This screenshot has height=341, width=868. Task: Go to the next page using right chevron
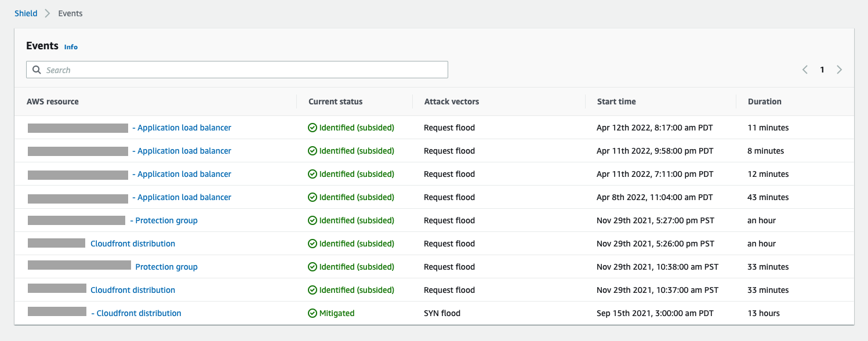click(x=839, y=69)
